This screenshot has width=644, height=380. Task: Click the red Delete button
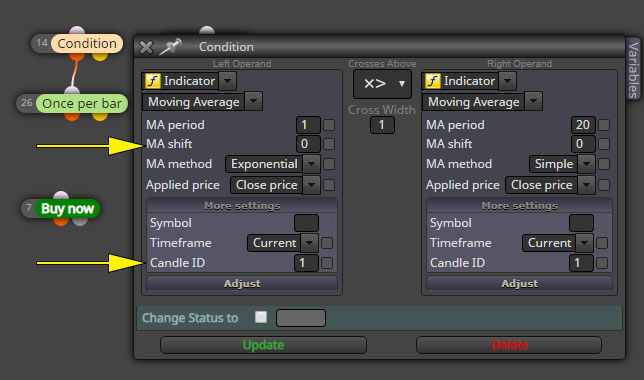coord(509,345)
